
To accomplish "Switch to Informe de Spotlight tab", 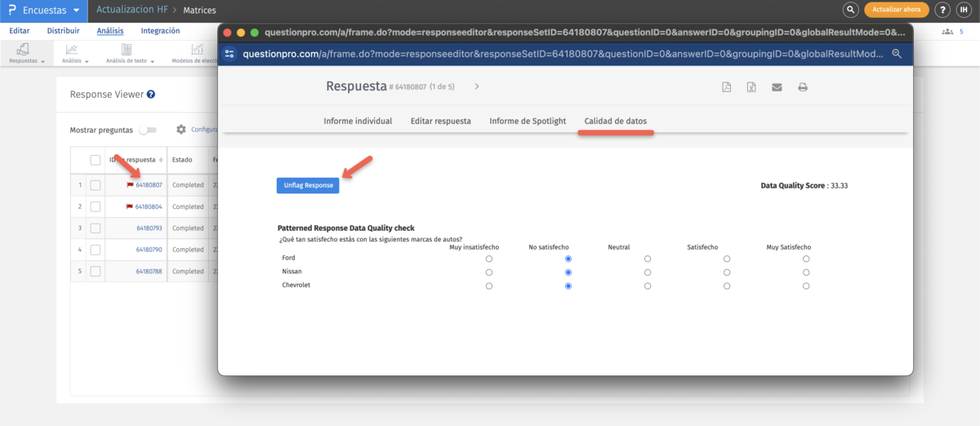I will point(528,121).
